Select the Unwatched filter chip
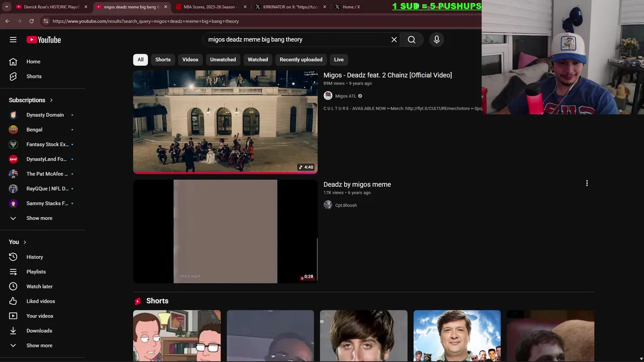Viewport: 644px width, 362px height. (x=223, y=59)
